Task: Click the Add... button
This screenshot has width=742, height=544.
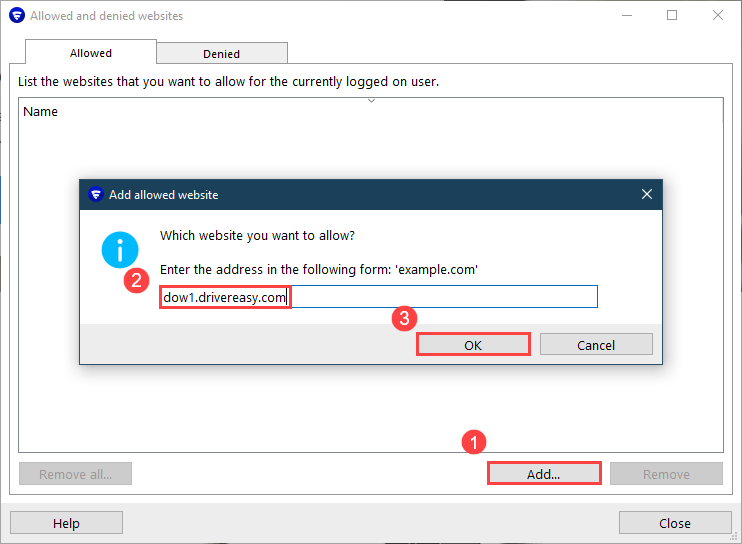Action: (543, 474)
